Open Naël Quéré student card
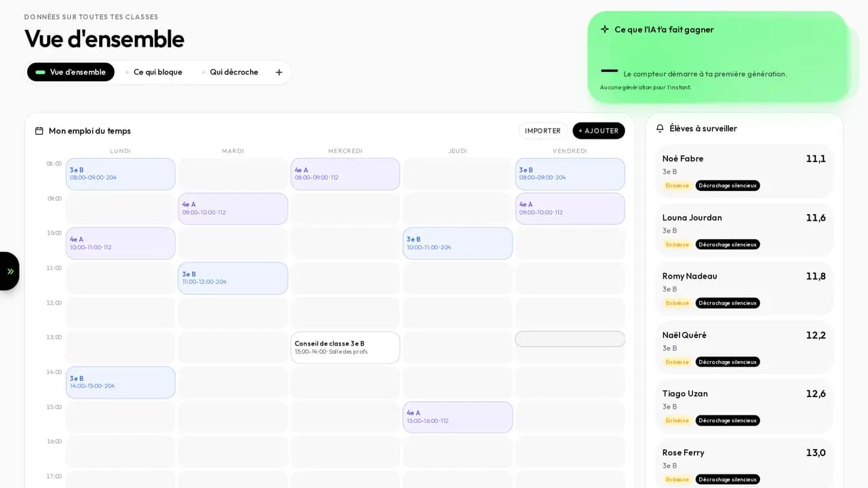 (744, 347)
